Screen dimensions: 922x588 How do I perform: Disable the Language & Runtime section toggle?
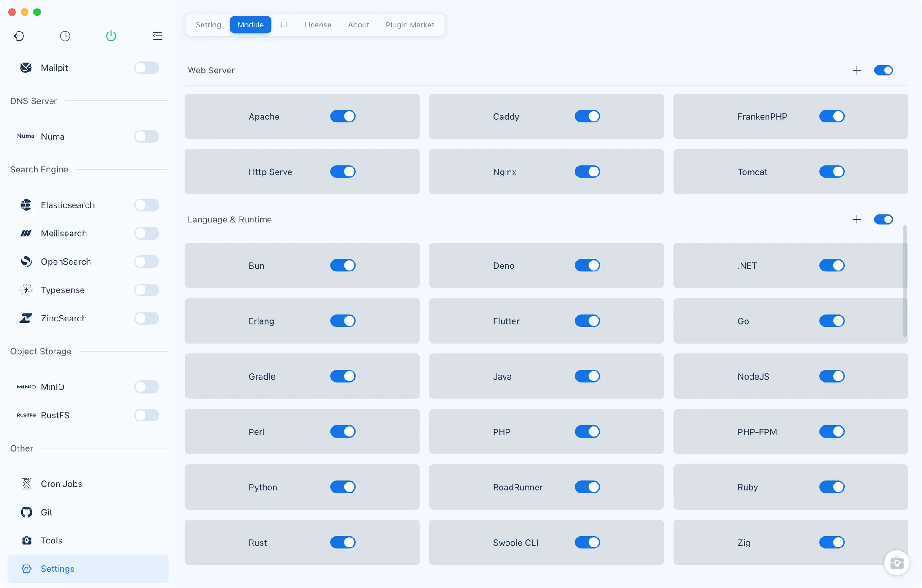pyautogui.click(x=883, y=219)
